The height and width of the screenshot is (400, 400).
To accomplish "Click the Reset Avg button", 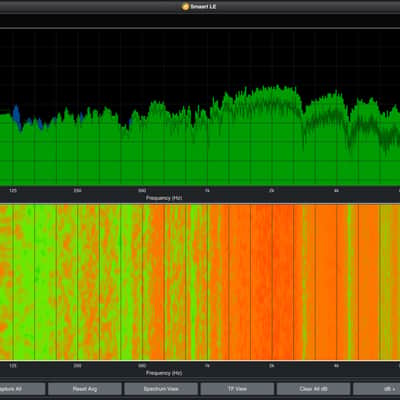I will click(x=85, y=389).
